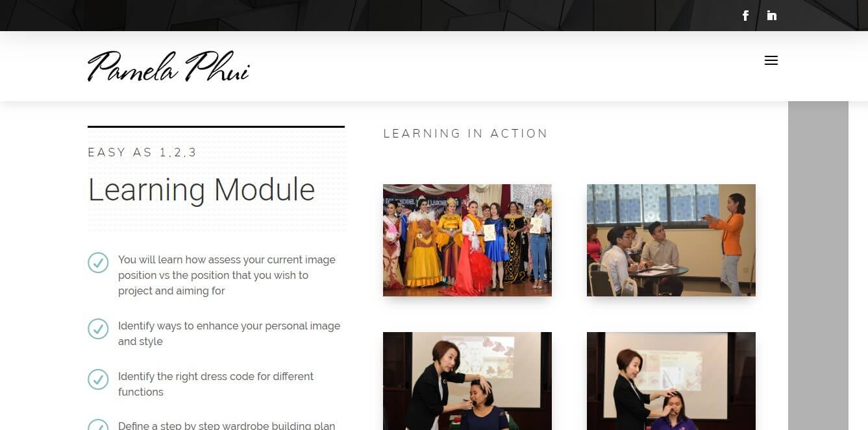Click the 'Learning Module' heading
The height and width of the screenshot is (430, 868).
(x=201, y=190)
